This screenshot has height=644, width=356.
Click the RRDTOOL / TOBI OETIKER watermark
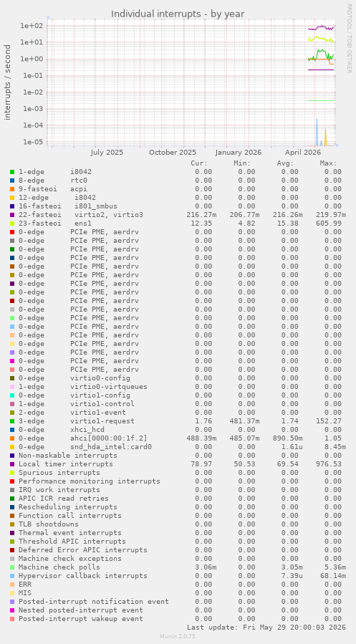pos(349,39)
